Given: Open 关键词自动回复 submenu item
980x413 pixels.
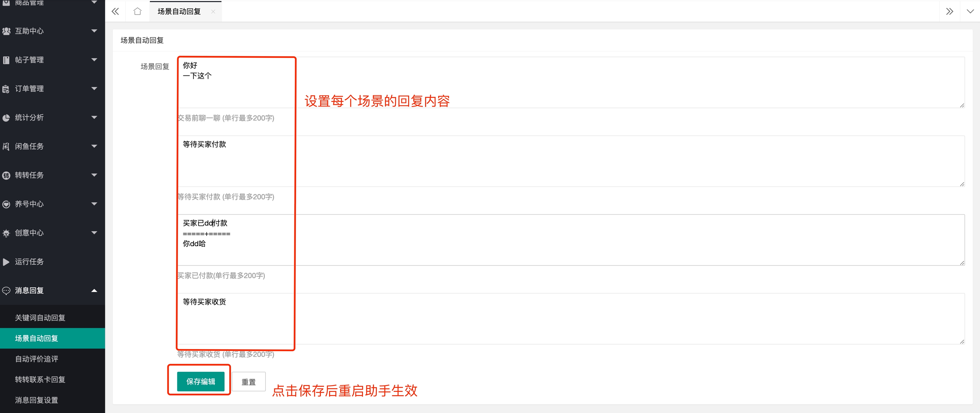Looking at the screenshot, I should pos(40,318).
